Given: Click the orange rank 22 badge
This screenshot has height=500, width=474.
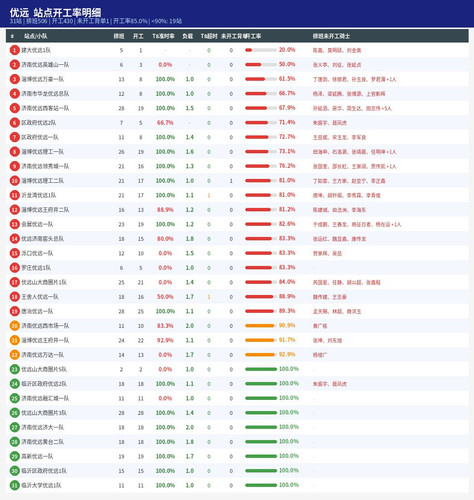Looking at the screenshot, I should (14, 355).
